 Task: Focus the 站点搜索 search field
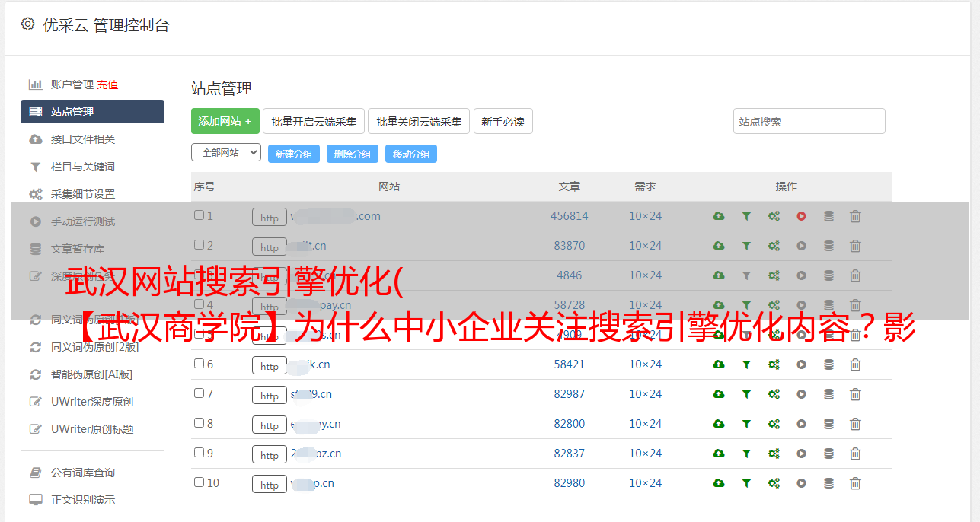[x=809, y=121]
